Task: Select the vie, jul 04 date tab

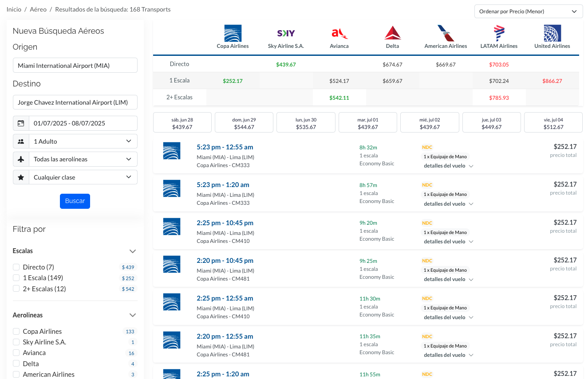Action: [x=553, y=123]
